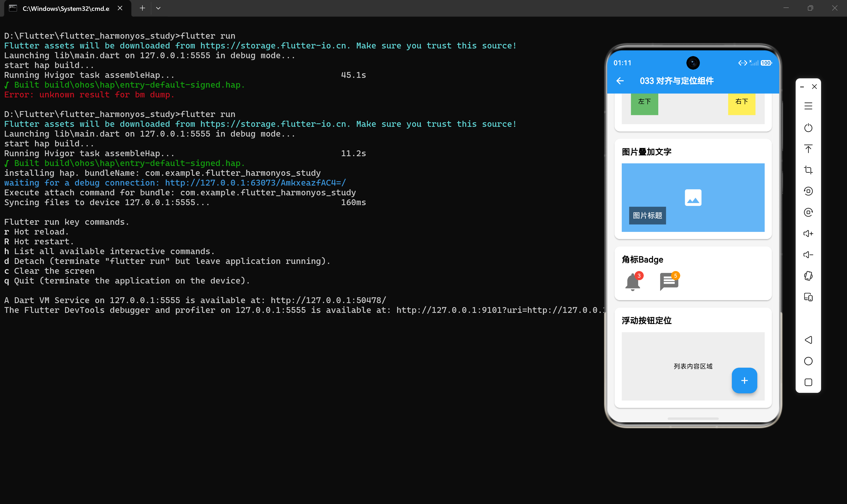Click the emulator power button icon
Image resolution: width=847 pixels, height=504 pixels.
coord(808,128)
